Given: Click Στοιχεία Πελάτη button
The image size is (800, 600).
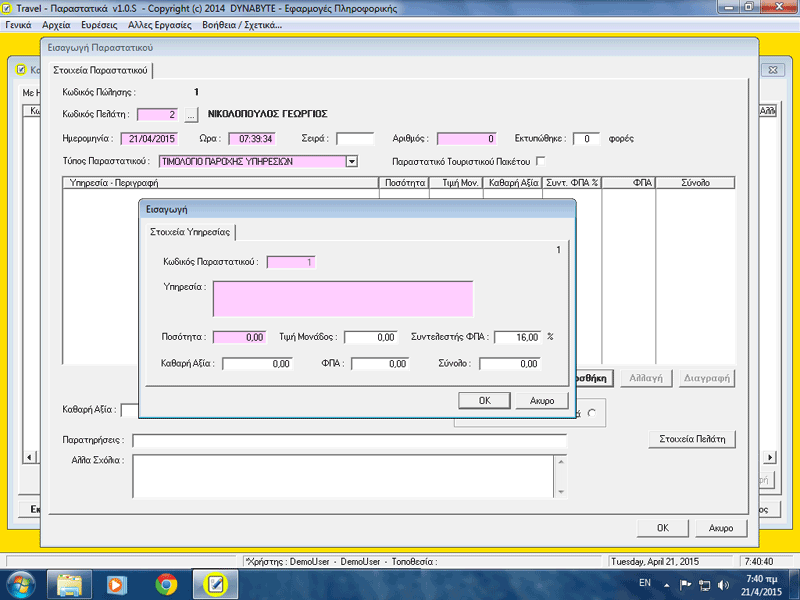Looking at the screenshot, I should tap(692, 439).
